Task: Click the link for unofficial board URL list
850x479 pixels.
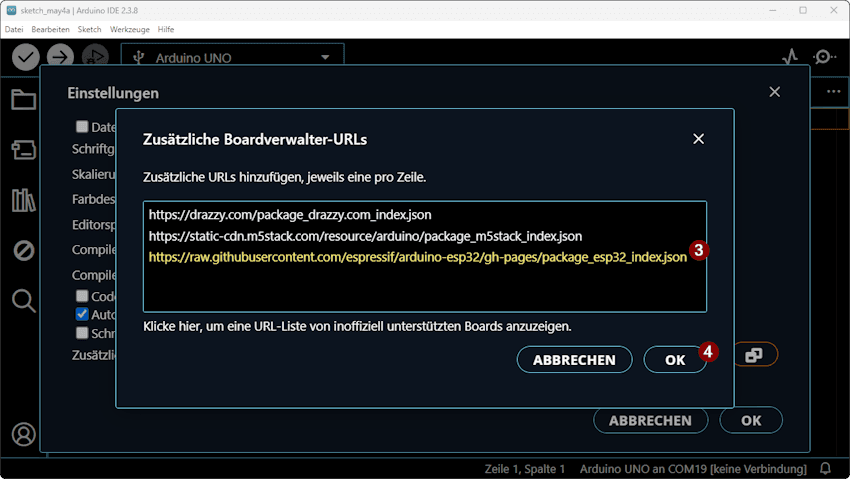Action: click(x=357, y=326)
